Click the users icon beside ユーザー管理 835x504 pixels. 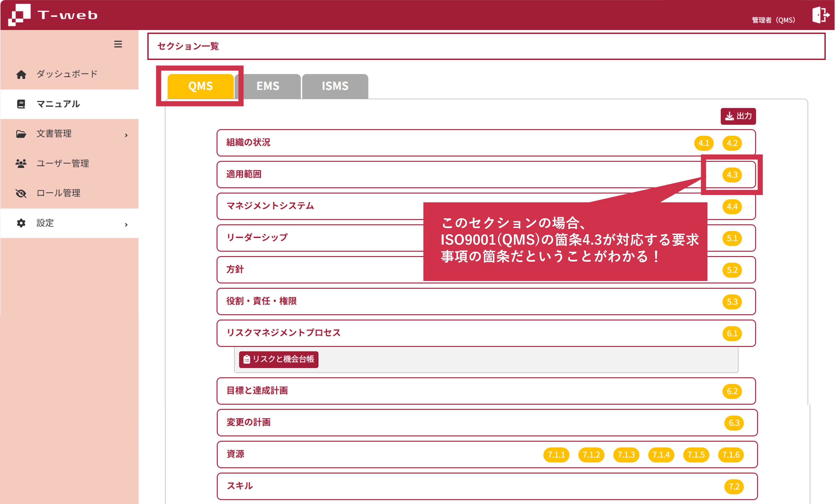point(21,164)
